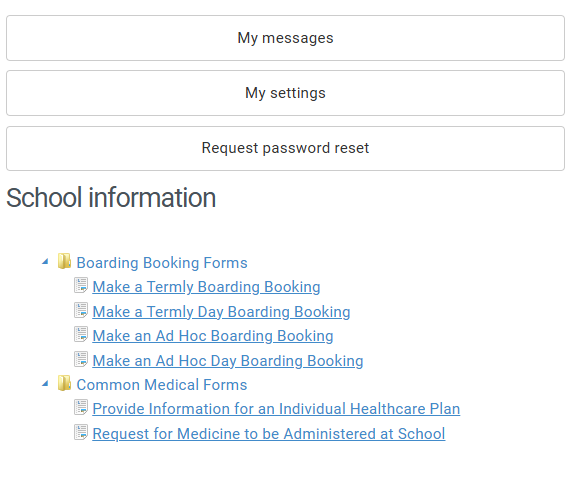Select the Boarding Booking Forms folder label
The height and width of the screenshot is (479, 573).
coord(162,263)
